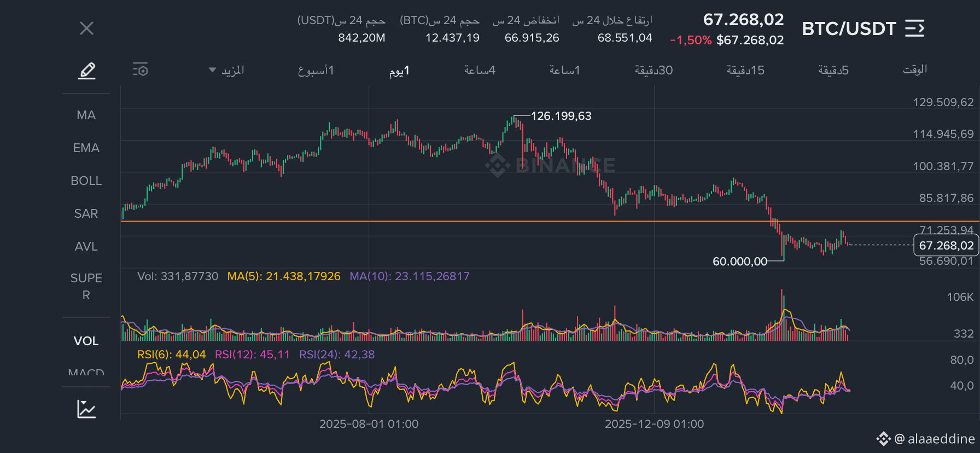This screenshot has width=980, height=453.
Task: Click the 80,0 RSI axis label
Action: click(962, 360)
